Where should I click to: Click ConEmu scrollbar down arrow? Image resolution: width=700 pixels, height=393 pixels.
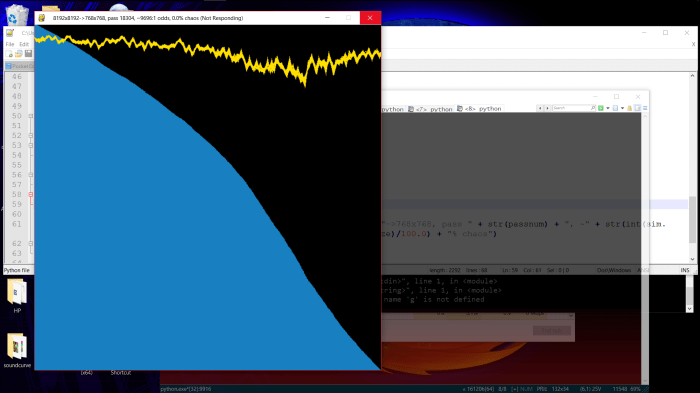pyautogui.click(x=644, y=380)
